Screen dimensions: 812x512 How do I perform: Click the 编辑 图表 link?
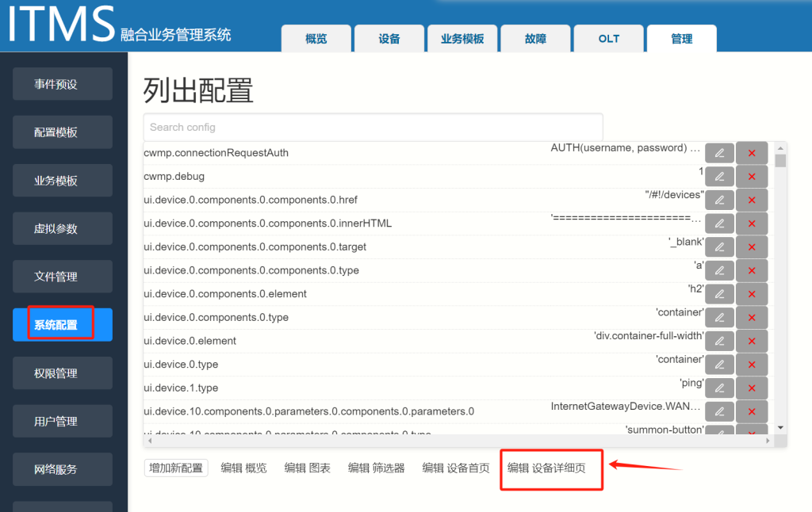coord(307,468)
